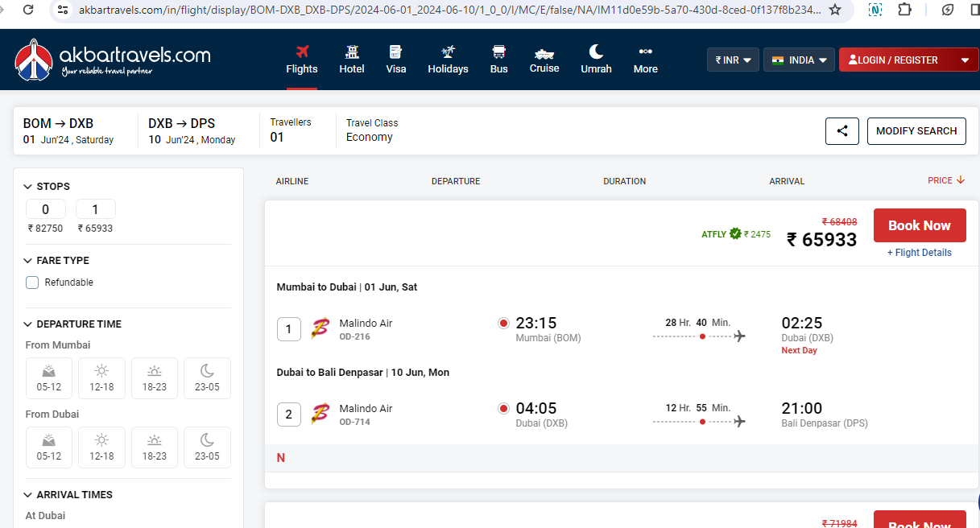Screen dimensions: 980x528
Task: Select 18-23 evening departure from Mumbai
Action: (x=155, y=378)
